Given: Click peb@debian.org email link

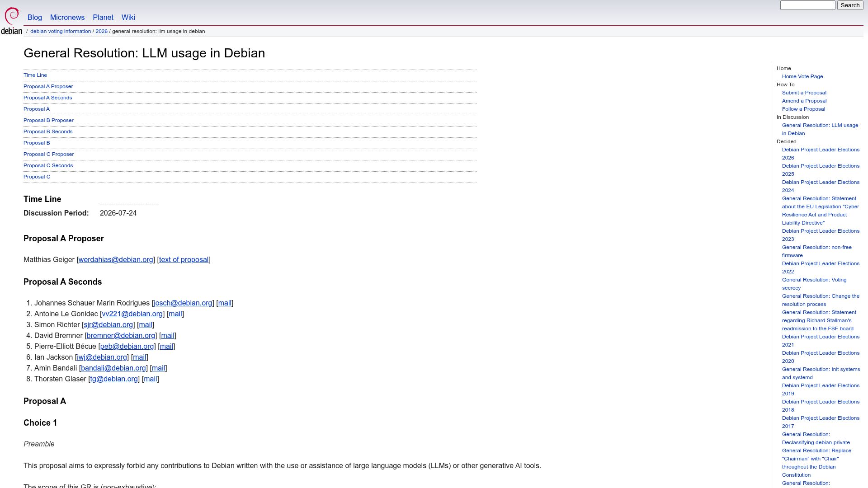Looking at the screenshot, I should point(127,346).
